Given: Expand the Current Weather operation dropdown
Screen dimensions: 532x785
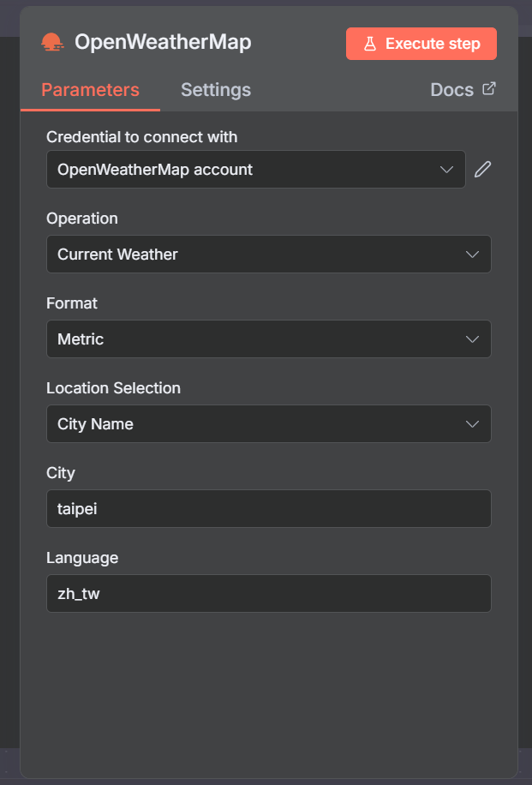Looking at the screenshot, I should click(257, 255).
